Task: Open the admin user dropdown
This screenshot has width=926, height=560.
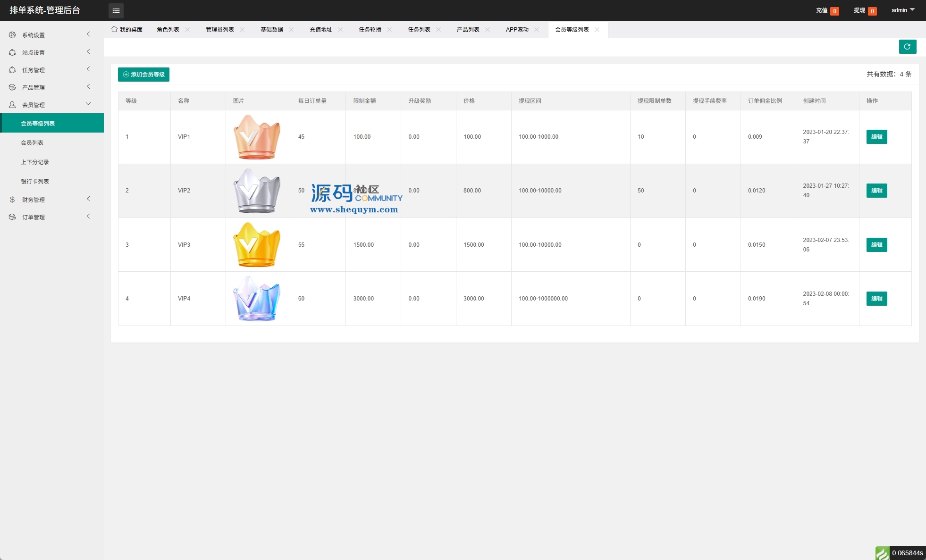Action: [902, 10]
